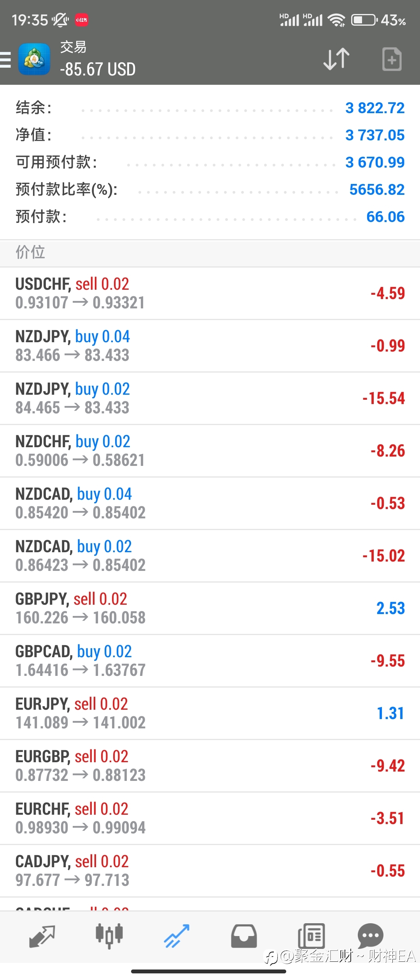Open the NZDJPY buy 0.04 position
Viewport: 420px width, 980px height.
tap(210, 346)
